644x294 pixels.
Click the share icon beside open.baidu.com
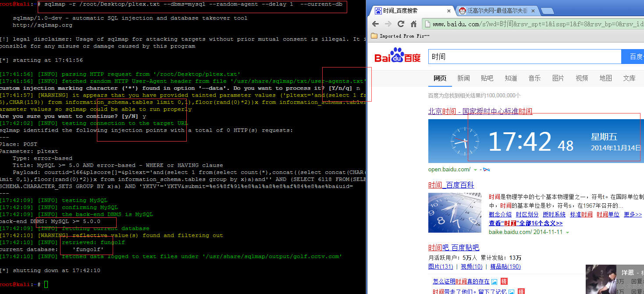click(486, 170)
